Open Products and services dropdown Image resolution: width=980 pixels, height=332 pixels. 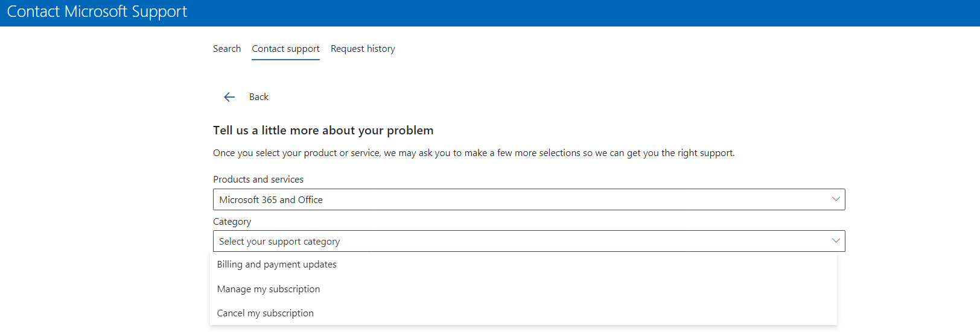click(529, 199)
